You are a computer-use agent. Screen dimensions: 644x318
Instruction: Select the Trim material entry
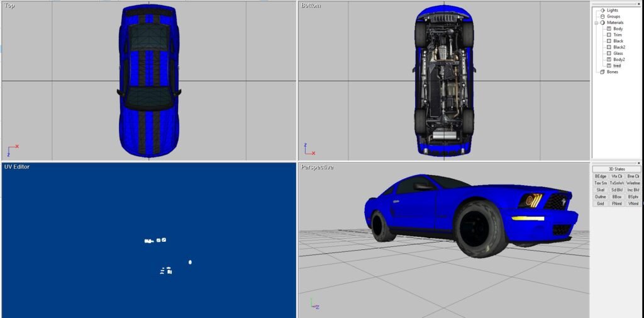click(x=618, y=35)
